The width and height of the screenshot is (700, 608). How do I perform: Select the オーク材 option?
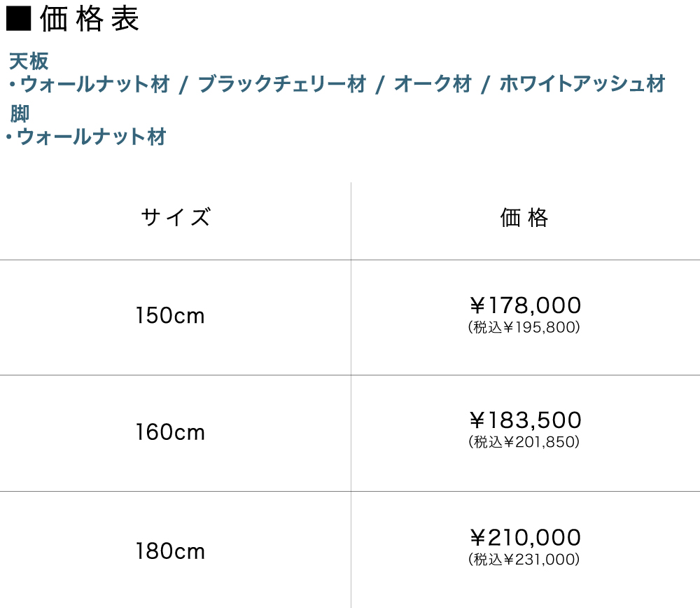tap(433, 85)
